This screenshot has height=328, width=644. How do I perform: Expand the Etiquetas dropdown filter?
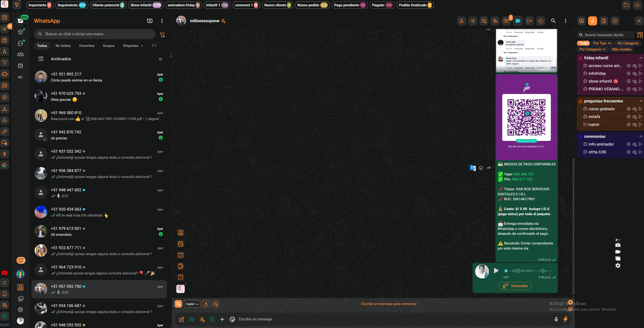coord(133,46)
